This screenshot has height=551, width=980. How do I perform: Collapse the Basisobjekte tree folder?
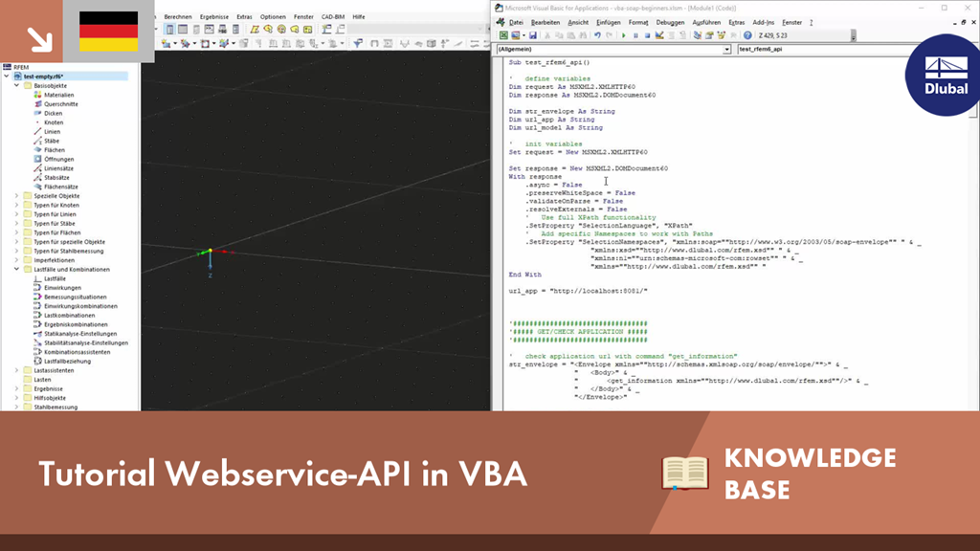[x=17, y=85]
